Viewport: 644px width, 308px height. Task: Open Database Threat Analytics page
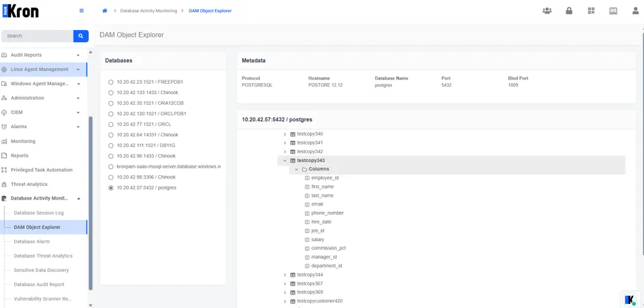tap(43, 256)
